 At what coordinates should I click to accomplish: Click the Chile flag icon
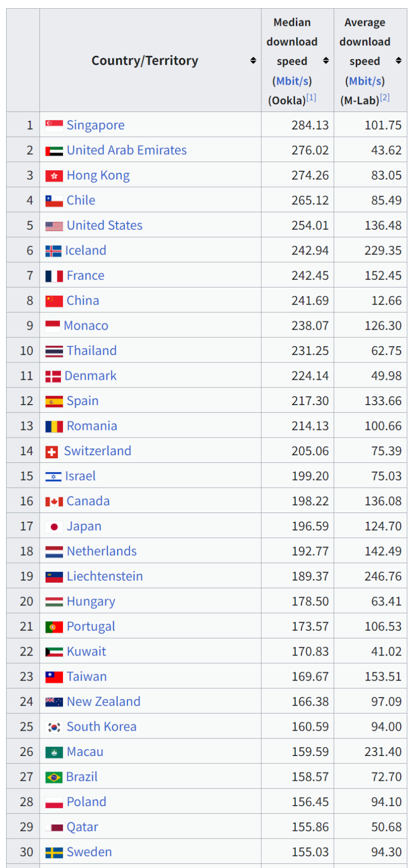54,200
